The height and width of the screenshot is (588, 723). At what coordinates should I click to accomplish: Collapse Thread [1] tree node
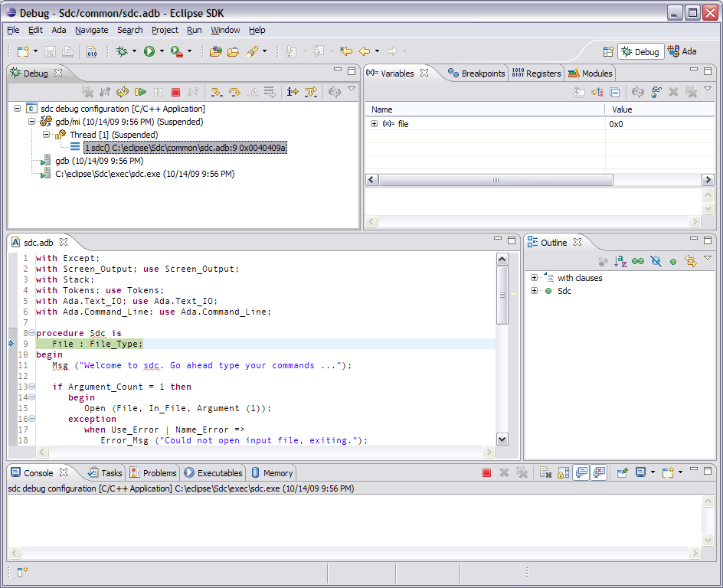point(46,135)
